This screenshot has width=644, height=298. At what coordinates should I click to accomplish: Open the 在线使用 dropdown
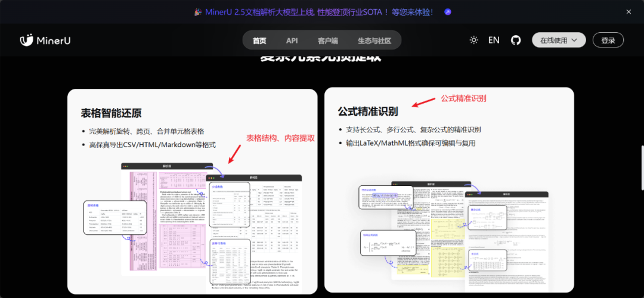(559, 40)
